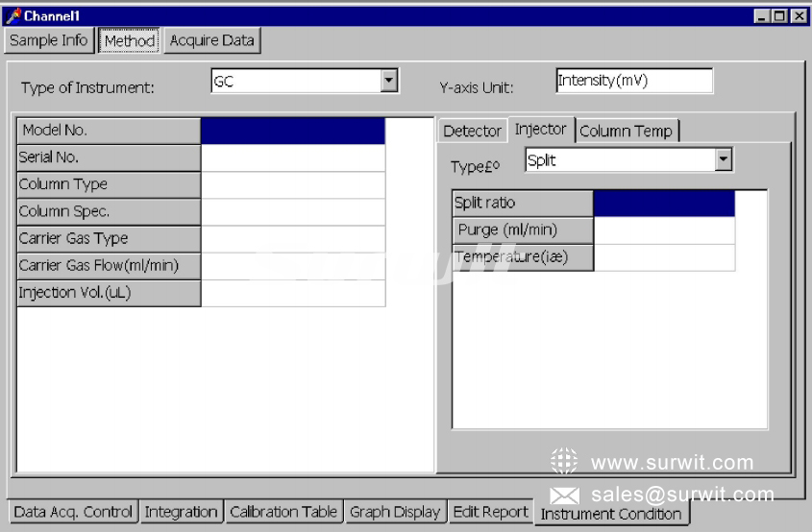Open the Acquire Data tab

211,40
